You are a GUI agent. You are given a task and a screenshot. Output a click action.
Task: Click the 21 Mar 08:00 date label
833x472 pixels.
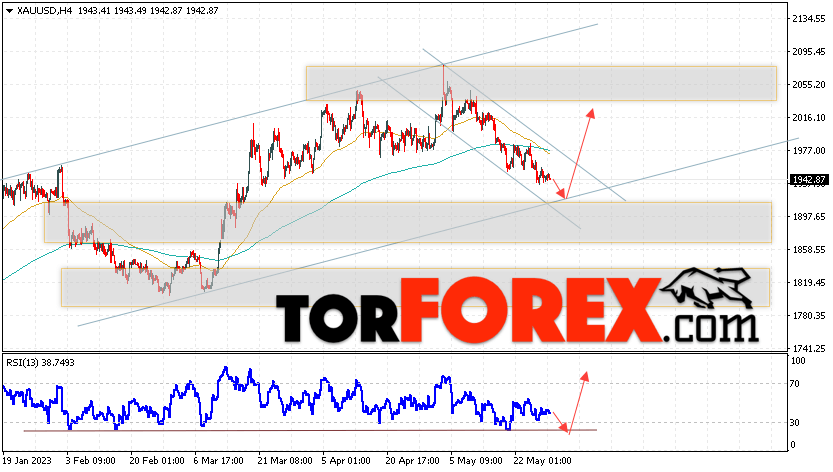pos(285,460)
